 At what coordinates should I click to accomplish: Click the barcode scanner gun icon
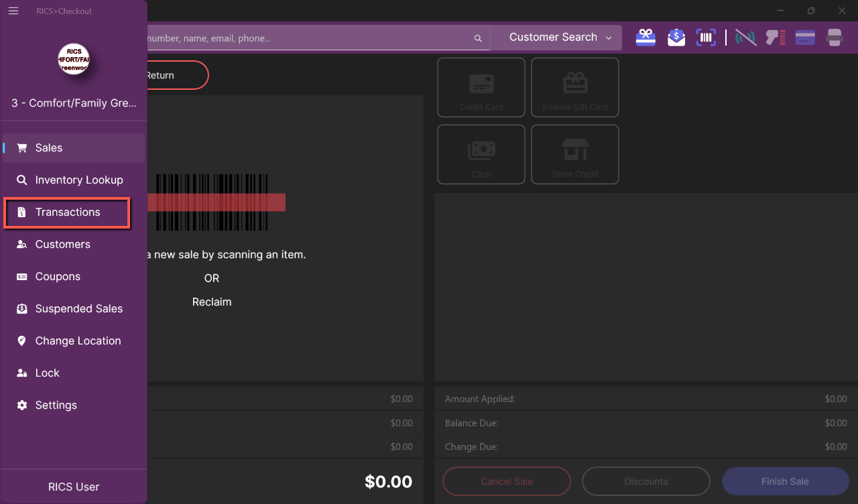pos(776,38)
